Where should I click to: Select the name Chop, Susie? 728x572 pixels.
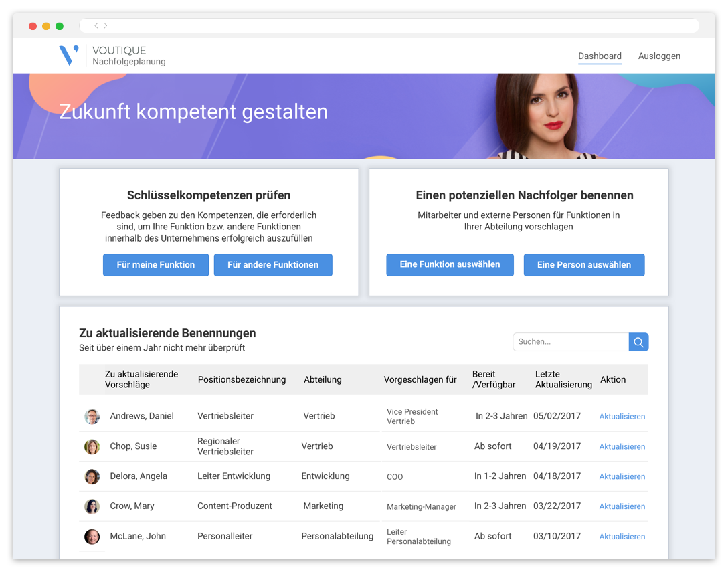click(133, 447)
